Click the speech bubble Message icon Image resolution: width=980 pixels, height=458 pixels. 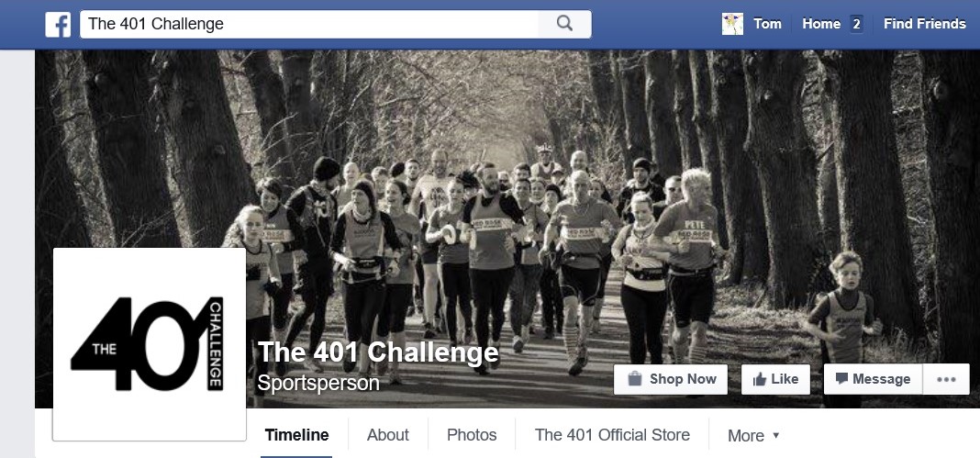click(x=841, y=379)
